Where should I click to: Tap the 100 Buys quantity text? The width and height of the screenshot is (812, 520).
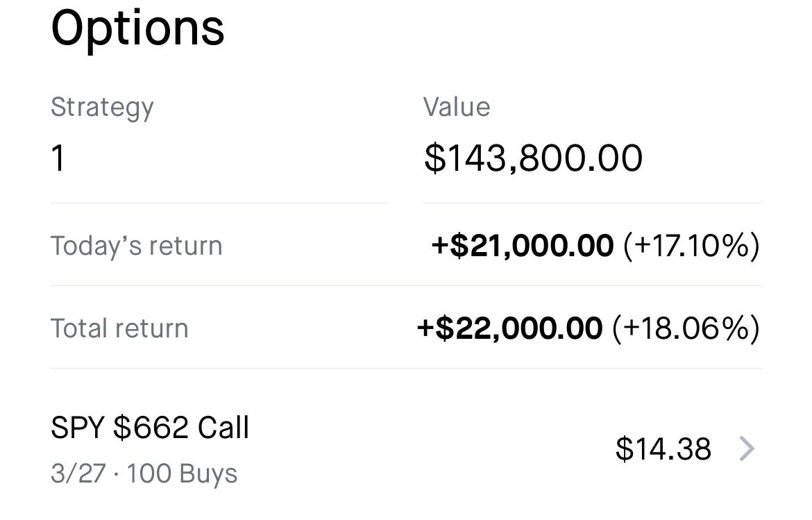point(183,474)
